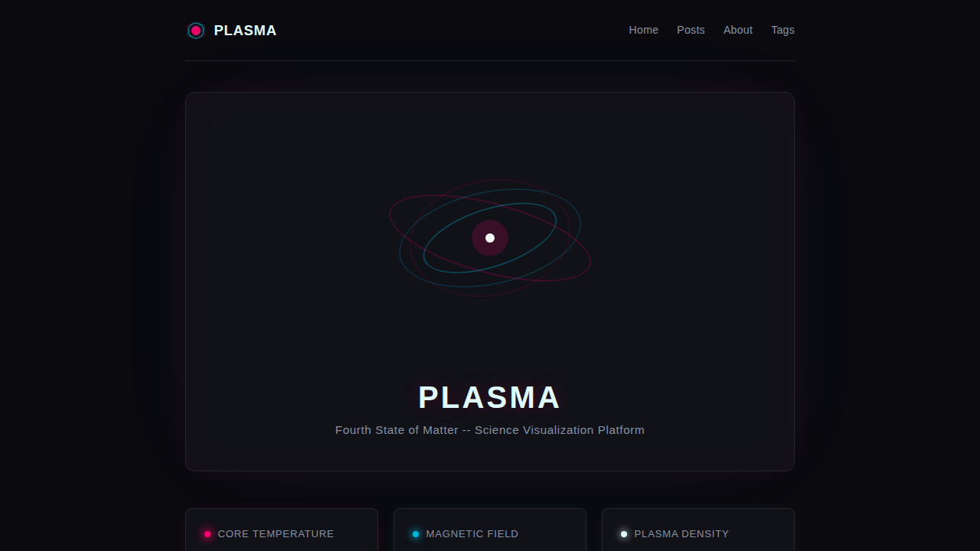Open the Tags menu item
The image size is (980, 551).
(x=782, y=30)
